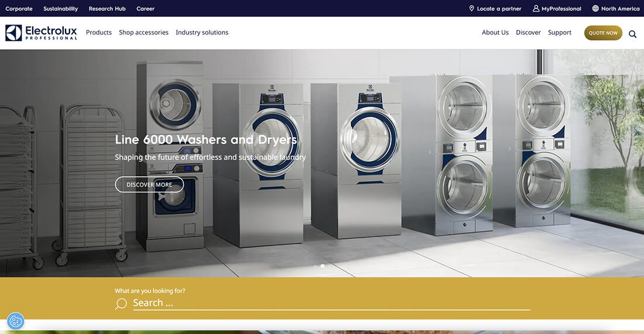Select the active carousel slide dot
This screenshot has width=644, height=334.
click(x=323, y=266)
